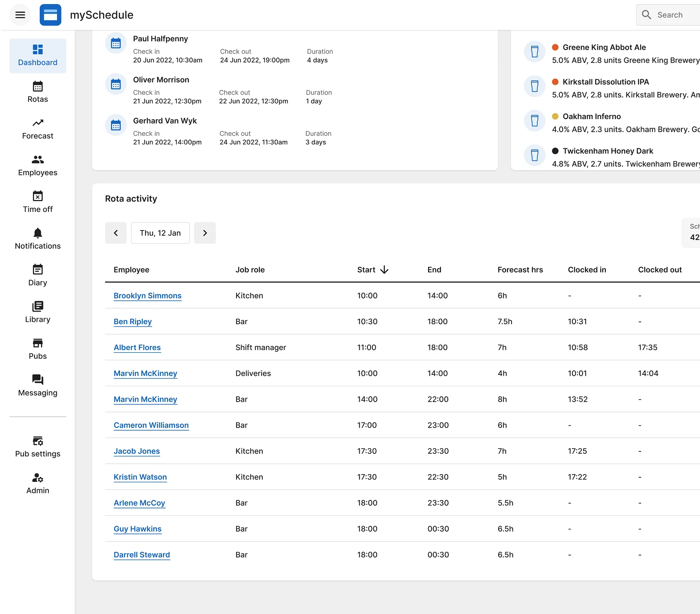Sort by the Employee column header

click(131, 270)
